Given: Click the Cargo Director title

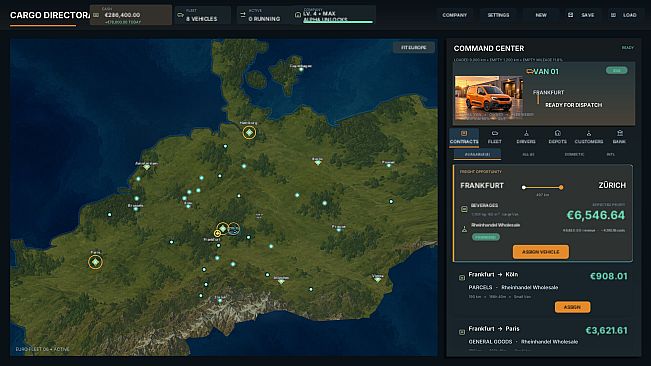Looking at the screenshot, I should pos(50,15).
